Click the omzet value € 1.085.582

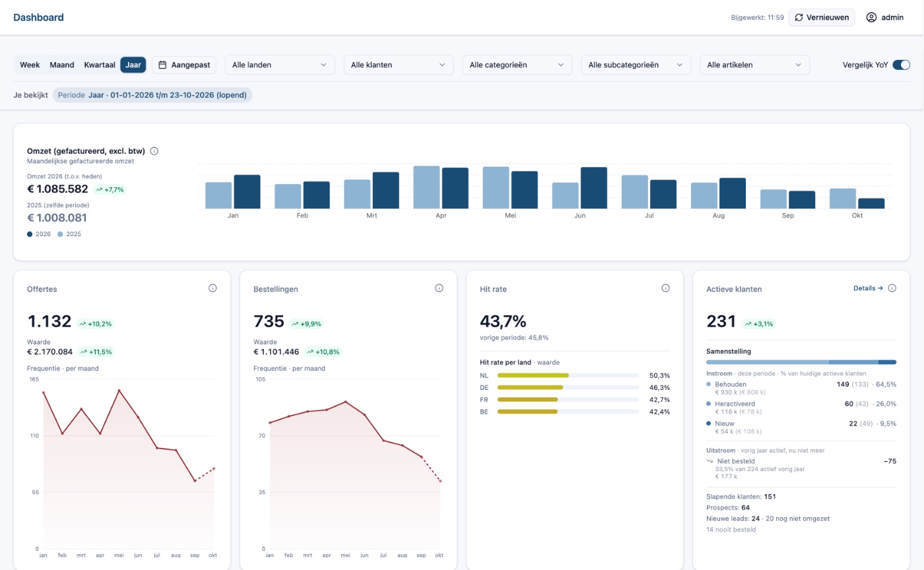tap(57, 189)
